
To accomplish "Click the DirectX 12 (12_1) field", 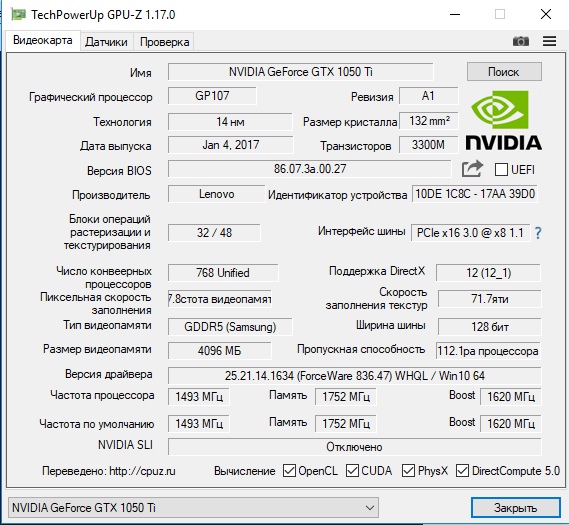I will click(488, 272).
